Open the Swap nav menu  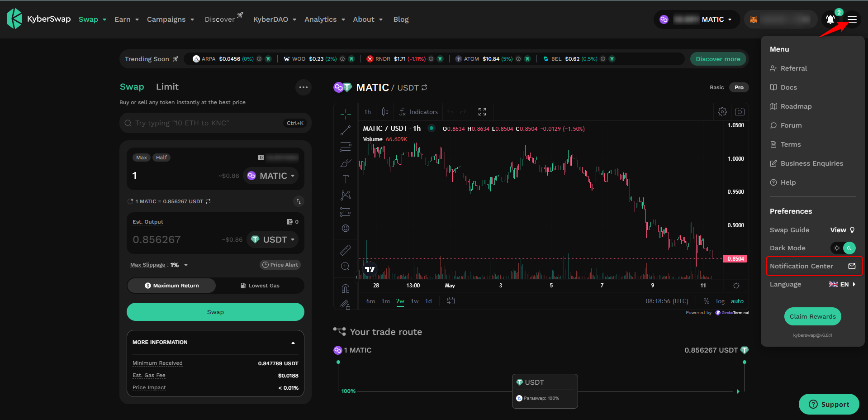tap(92, 19)
